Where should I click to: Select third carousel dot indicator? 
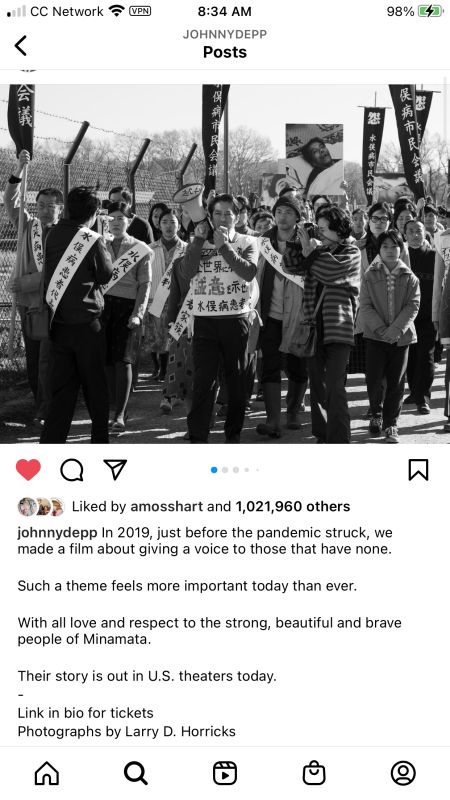(236, 470)
